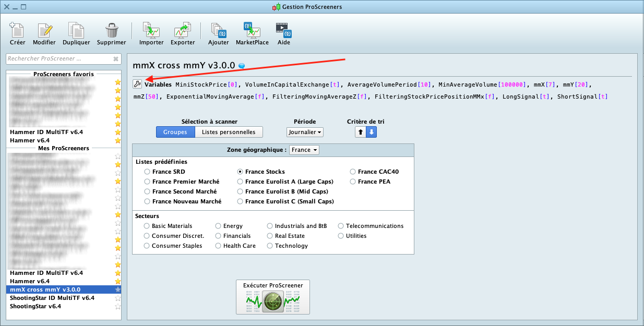Select France Premier Marché list

(148, 182)
